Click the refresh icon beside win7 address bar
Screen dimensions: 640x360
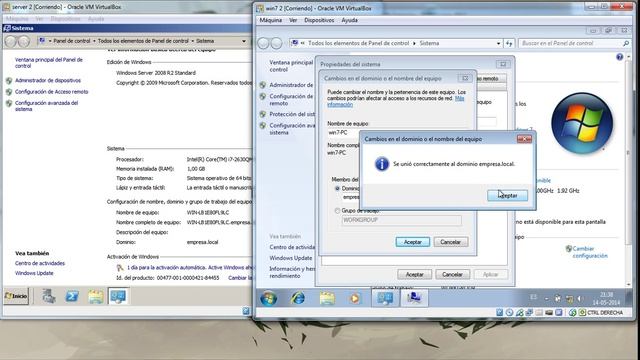click(509, 43)
